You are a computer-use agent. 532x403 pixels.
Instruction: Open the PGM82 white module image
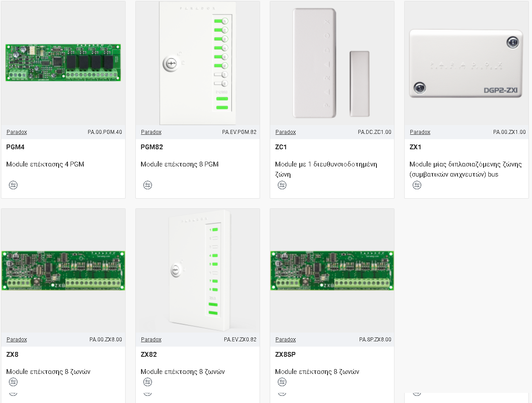(197, 63)
